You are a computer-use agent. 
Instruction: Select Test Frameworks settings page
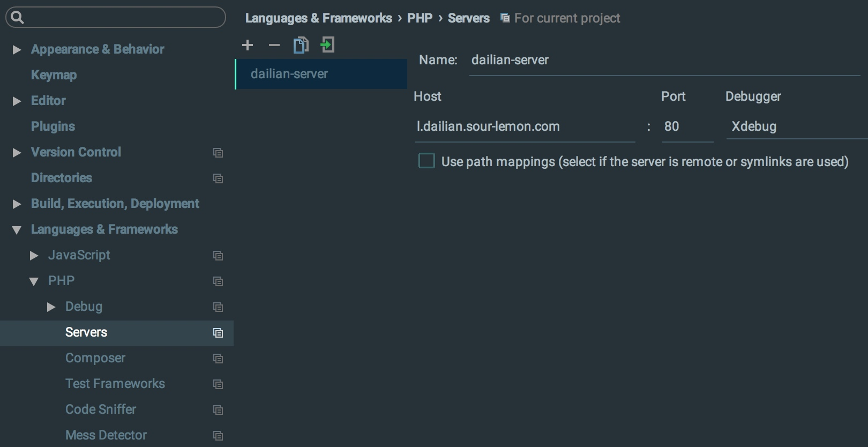coord(115,384)
